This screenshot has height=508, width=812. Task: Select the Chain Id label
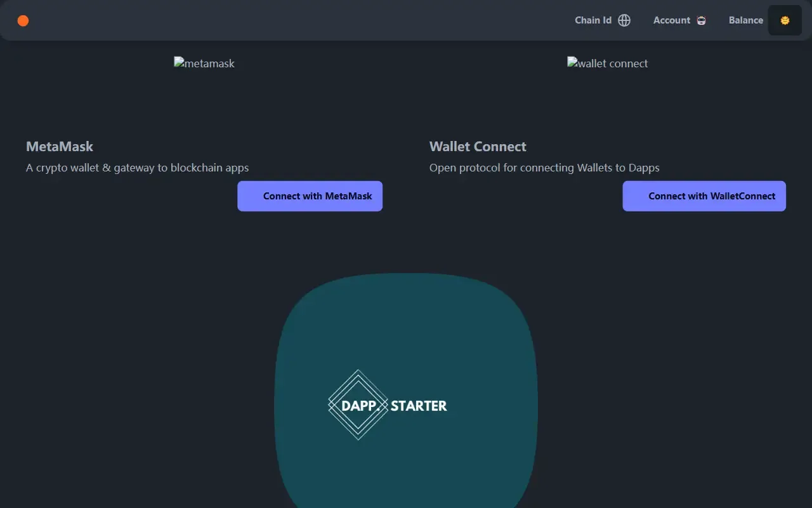pos(593,20)
